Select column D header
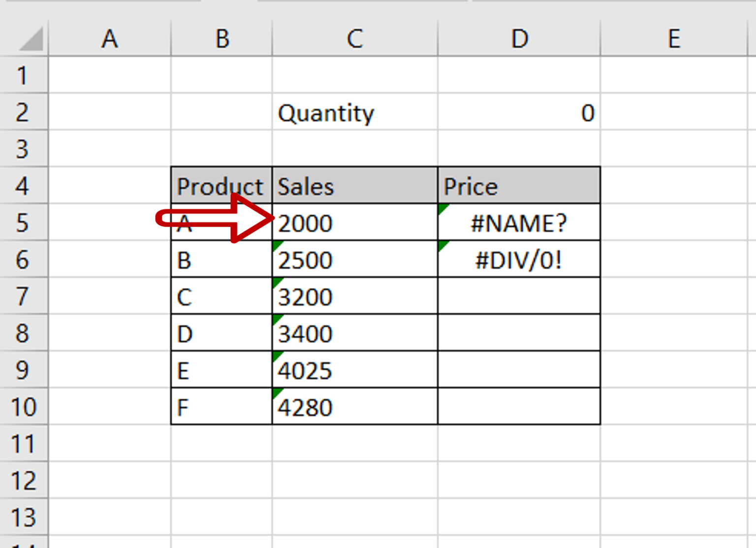 point(518,38)
